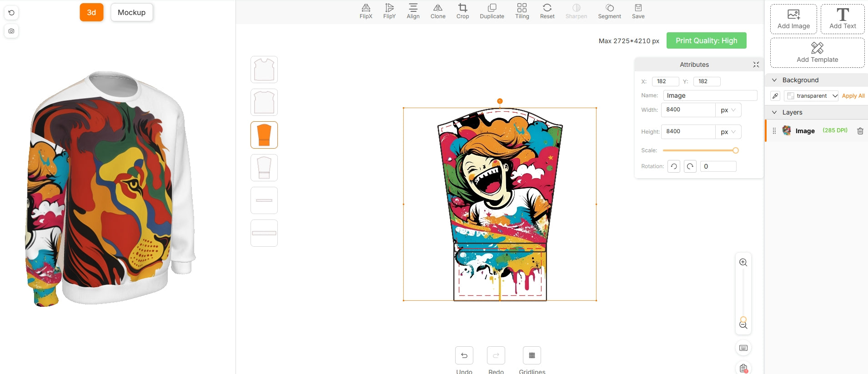Switch to the 3d view
Viewport: 868px width, 374px height.
pyautogui.click(x=91, y=12)
